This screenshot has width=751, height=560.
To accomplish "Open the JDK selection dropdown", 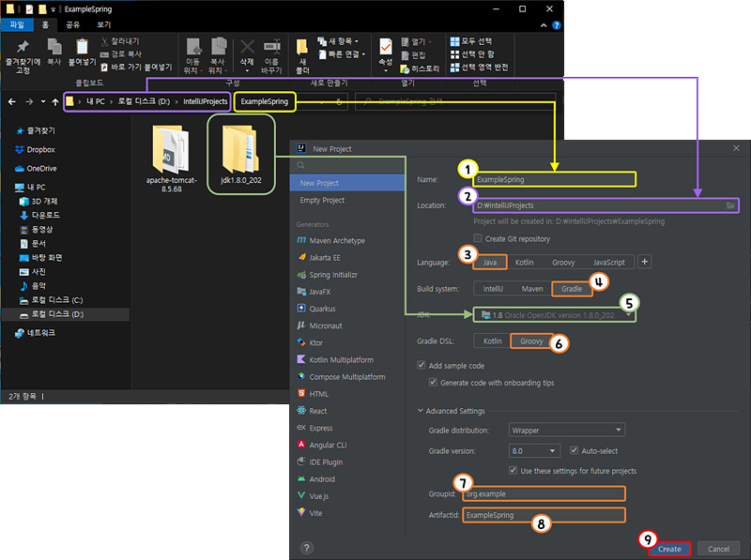I will pos(555,315).
